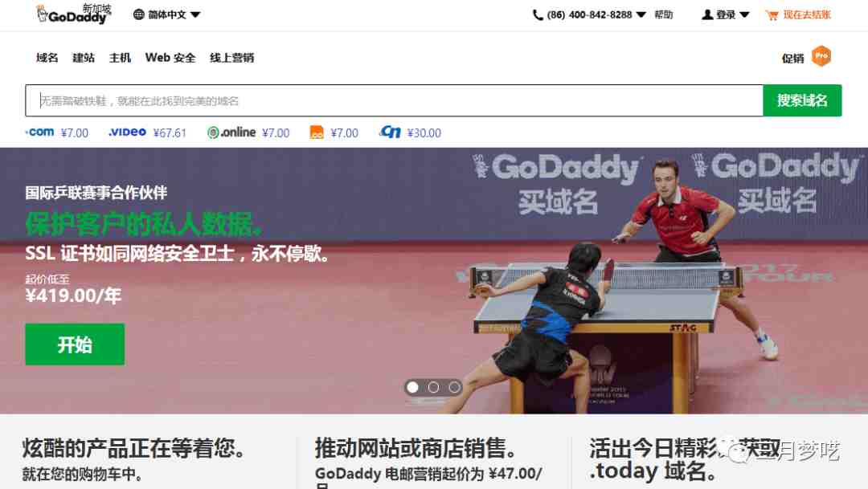
Task: Click the phone handset icon
Action: pyautogui.click(x=538, y=15)
